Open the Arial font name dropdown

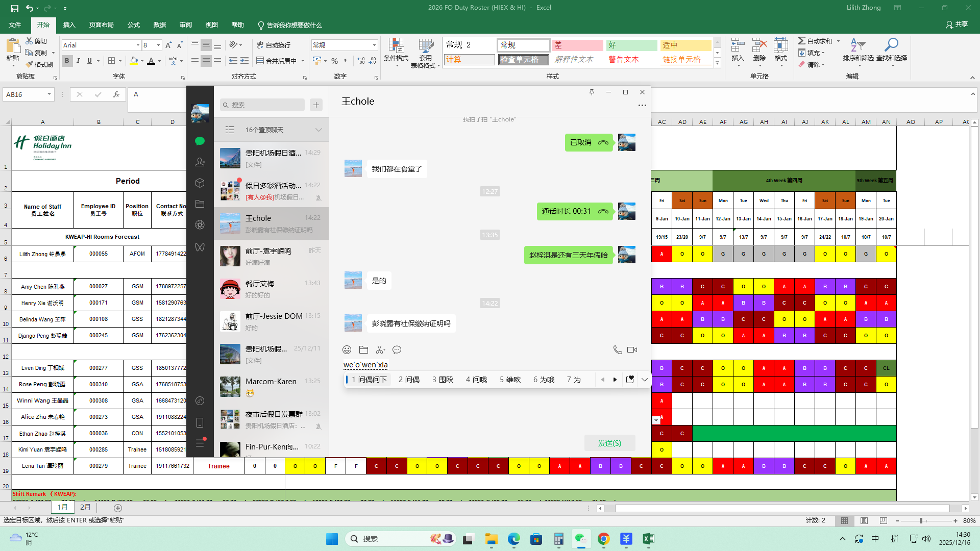[138, 45]
